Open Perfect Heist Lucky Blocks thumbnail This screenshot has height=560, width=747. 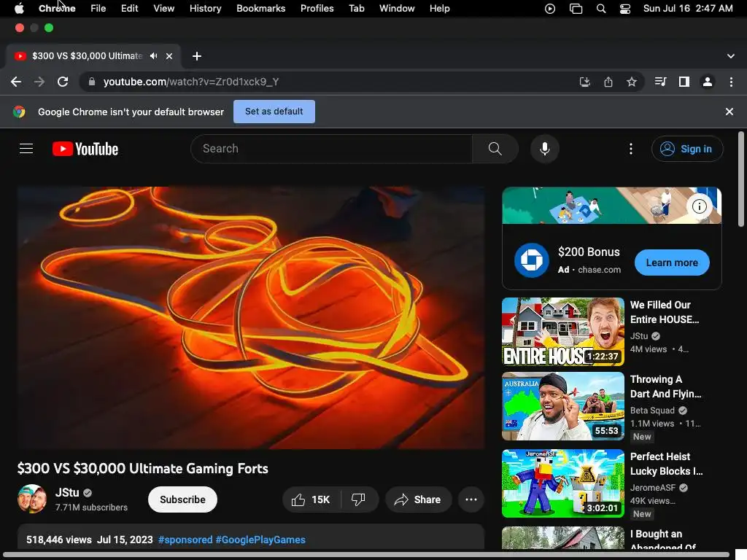click(x=563, y=483)
